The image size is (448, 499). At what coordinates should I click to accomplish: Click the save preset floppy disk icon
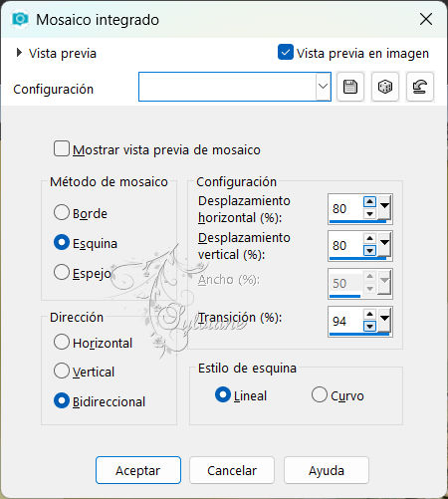pos(350,87)
